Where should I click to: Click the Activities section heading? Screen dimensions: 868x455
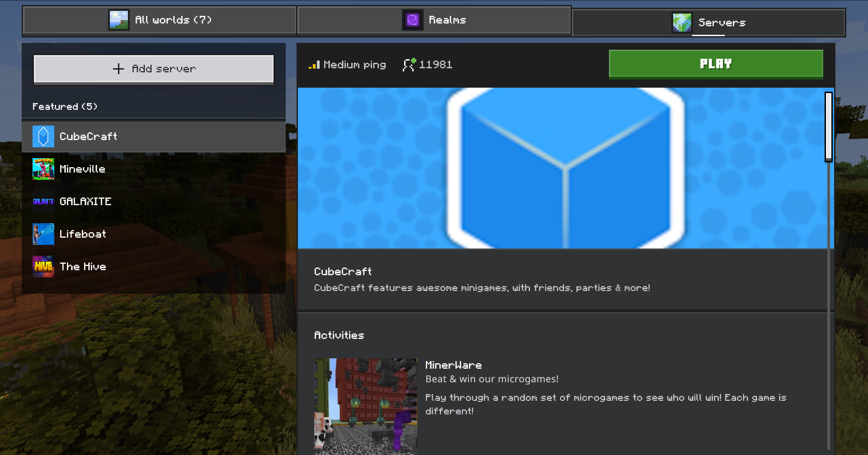coord(339,335)
